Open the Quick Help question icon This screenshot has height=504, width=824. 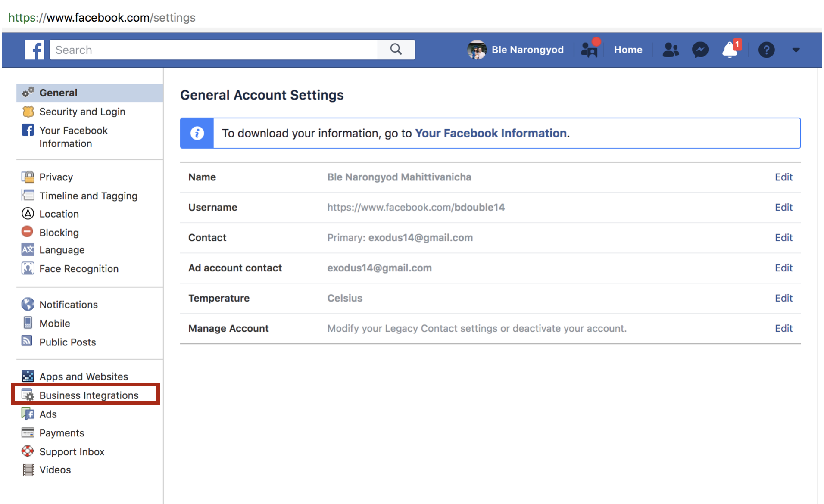click(766, 50)
